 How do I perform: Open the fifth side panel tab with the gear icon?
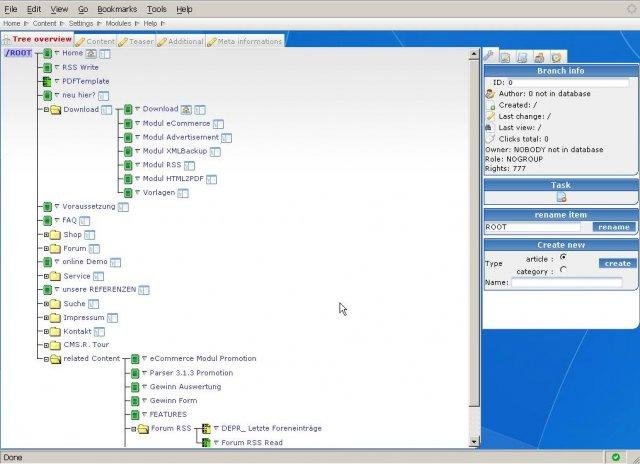coord(556,58)
